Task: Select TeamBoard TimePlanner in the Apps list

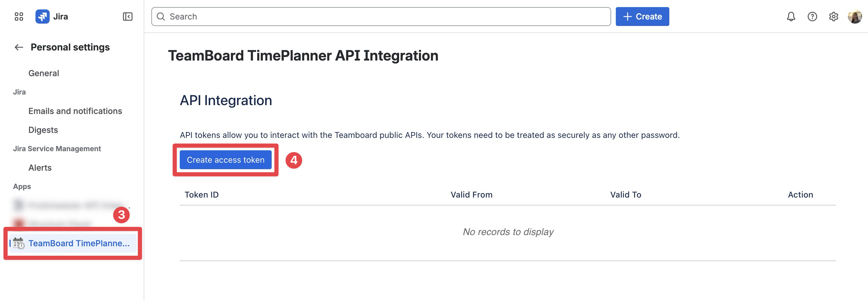Action: coord(73,243)
